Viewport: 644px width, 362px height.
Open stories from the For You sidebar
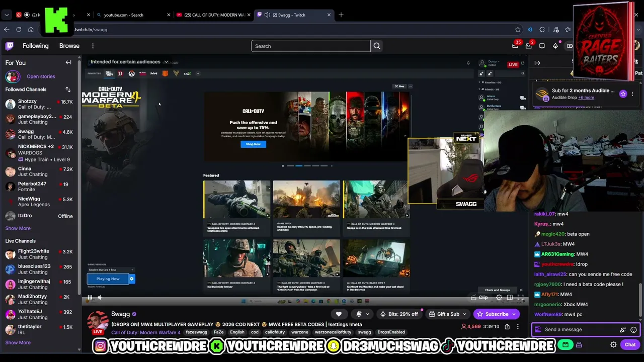tap(41, 76)
